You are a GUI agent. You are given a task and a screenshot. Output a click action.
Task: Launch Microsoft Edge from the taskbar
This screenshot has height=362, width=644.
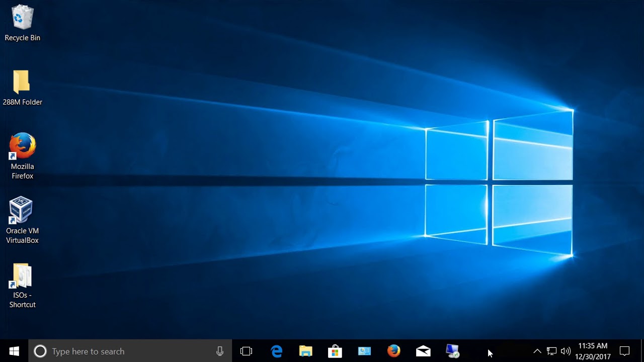(276, 351)
